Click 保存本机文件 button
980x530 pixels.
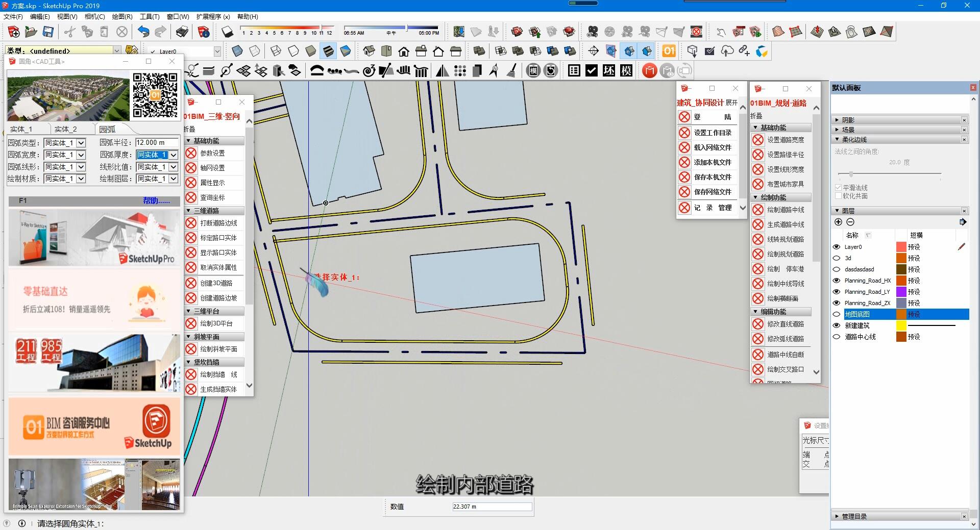[x=713, y=177]
